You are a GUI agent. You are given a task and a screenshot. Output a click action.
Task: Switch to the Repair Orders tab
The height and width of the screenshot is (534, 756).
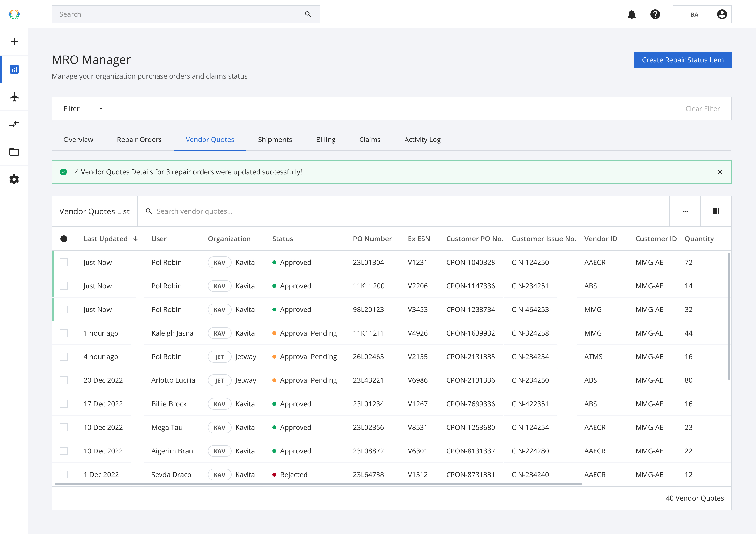[x=139, y=140]
